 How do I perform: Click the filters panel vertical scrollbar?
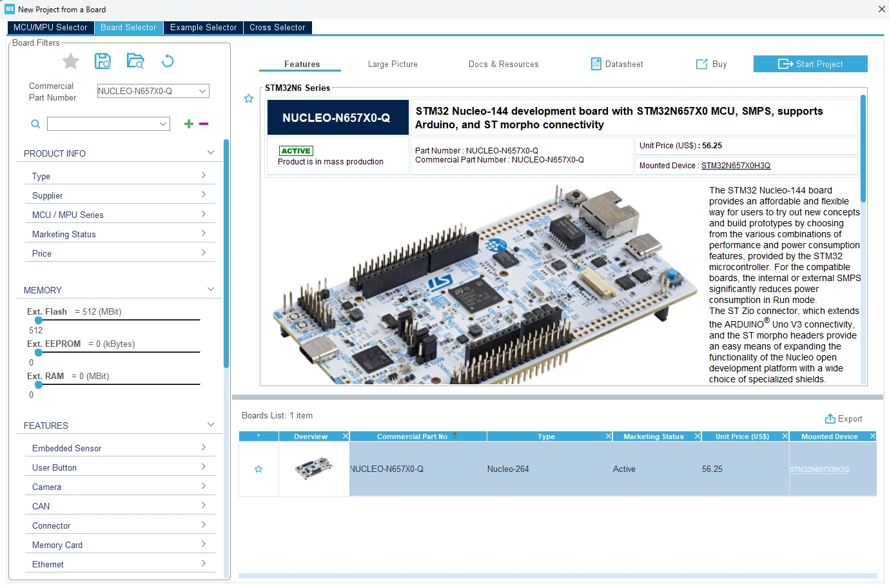coord(226,254)
